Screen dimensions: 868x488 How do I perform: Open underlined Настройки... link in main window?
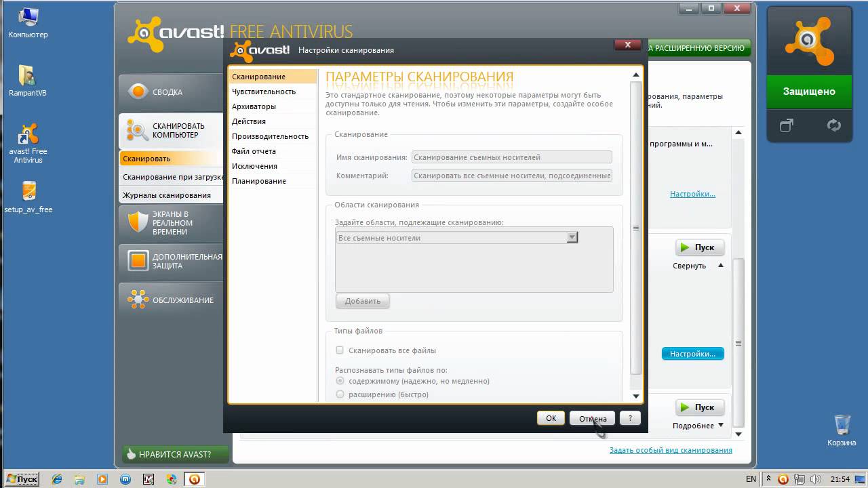[x=692, y=194]
